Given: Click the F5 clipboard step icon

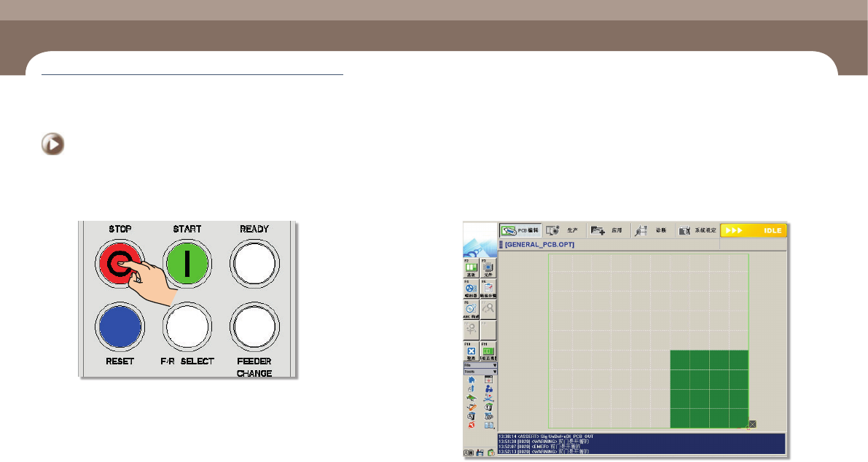Looking at the screenshot, I should [488, 289].
